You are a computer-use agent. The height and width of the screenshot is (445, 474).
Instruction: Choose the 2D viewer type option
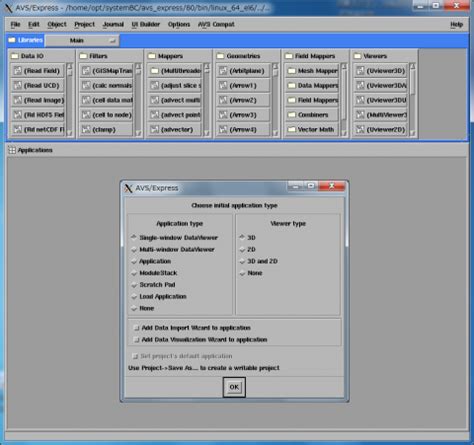pos(248,249)
